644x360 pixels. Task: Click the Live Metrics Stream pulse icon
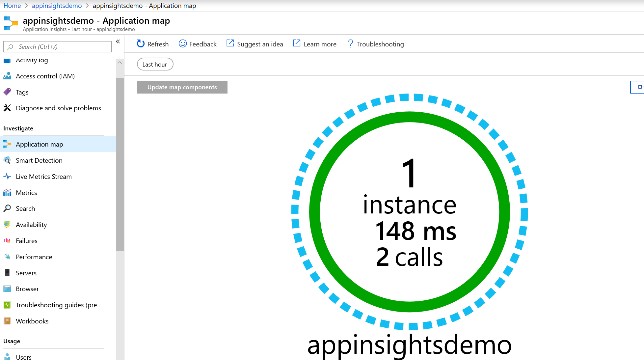pyautogui.click(x=7, y=176)
